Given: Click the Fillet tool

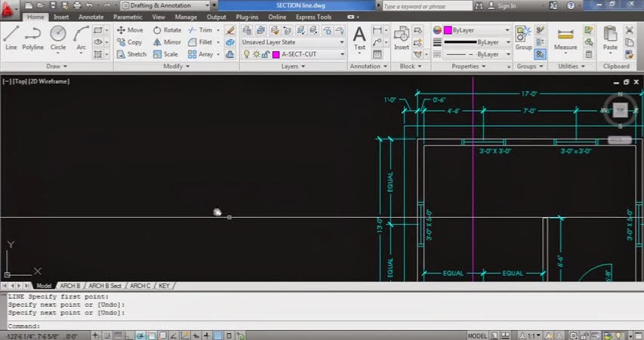Looking at the screenshot, I should pos(200,41).
